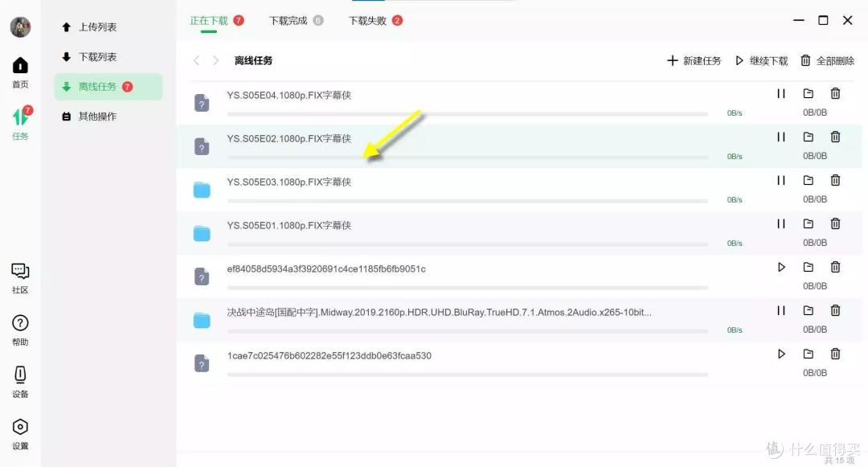Click unknown file icon of YS.S05E04
868x467 pixels.
tap(202, 103)
